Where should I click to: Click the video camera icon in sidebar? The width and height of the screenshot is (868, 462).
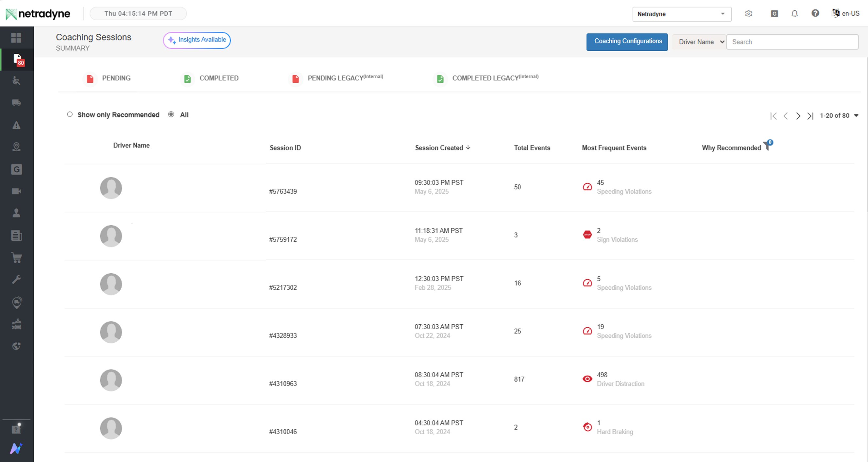point(16,191)
